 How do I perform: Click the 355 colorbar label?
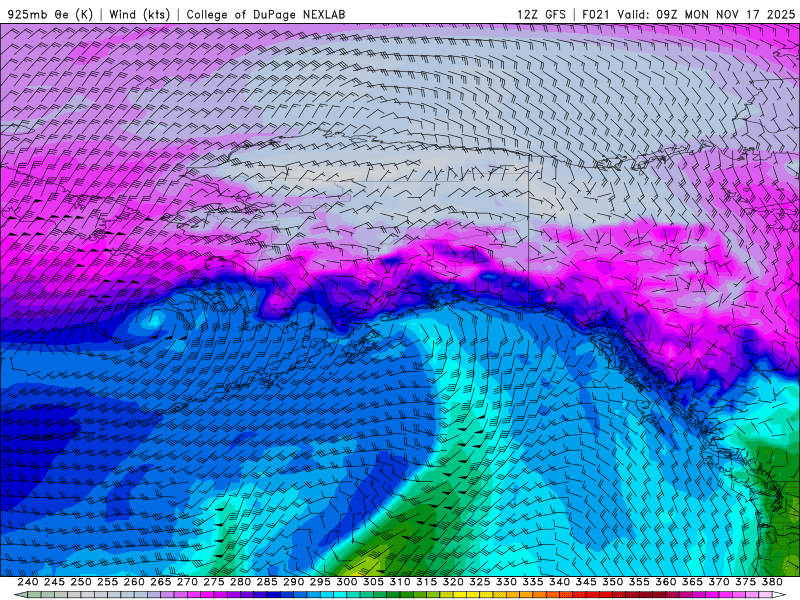(639, 582)
